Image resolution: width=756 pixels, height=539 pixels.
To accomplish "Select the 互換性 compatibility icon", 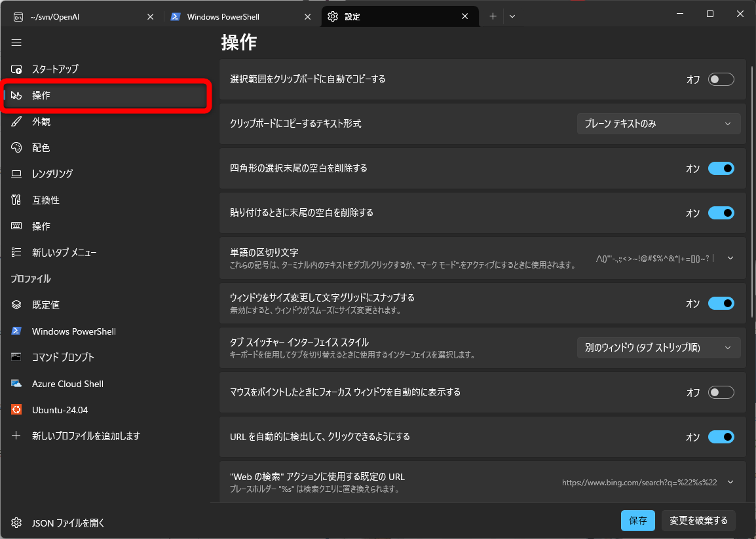I will coord(16,200).
